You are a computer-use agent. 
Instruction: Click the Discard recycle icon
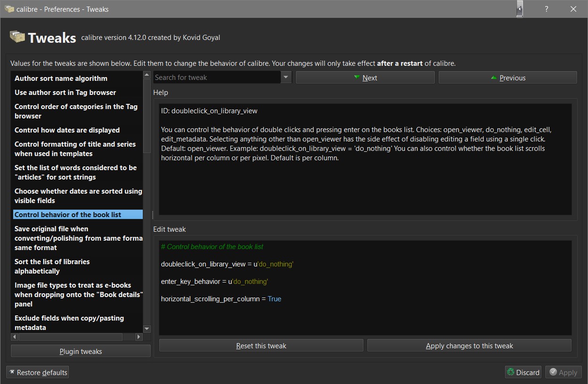click(511, 372)
